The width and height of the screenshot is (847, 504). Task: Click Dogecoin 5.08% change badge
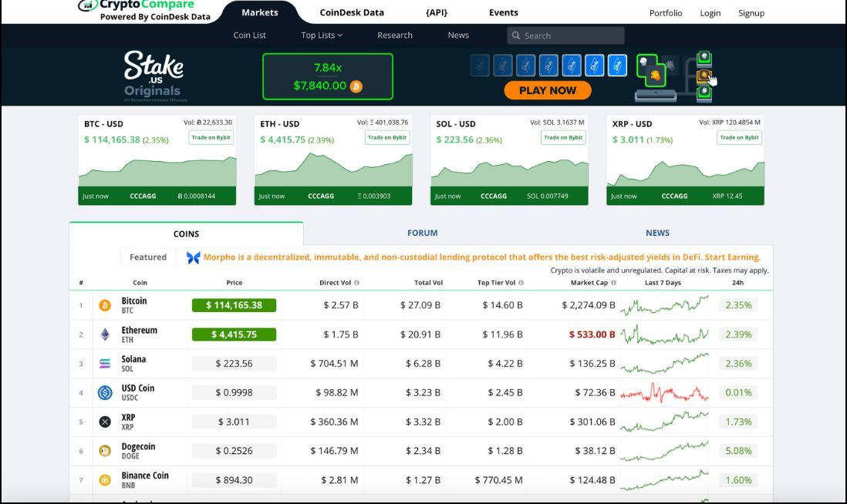738,451
